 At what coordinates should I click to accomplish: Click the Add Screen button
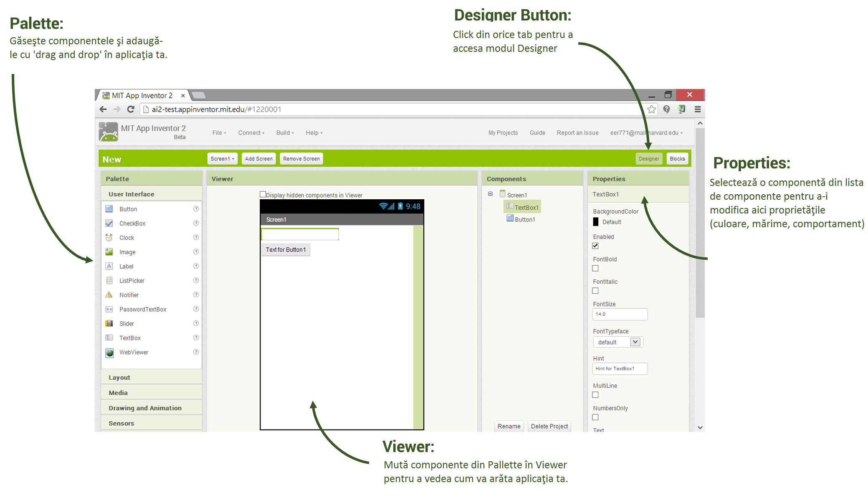[258, 159]
